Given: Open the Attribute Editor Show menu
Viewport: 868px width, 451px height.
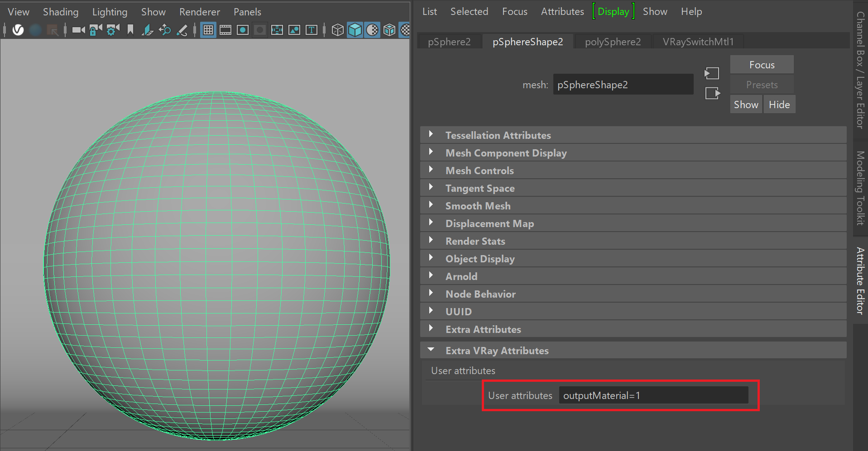Looking at the screenshot, I should coord(655,11).
